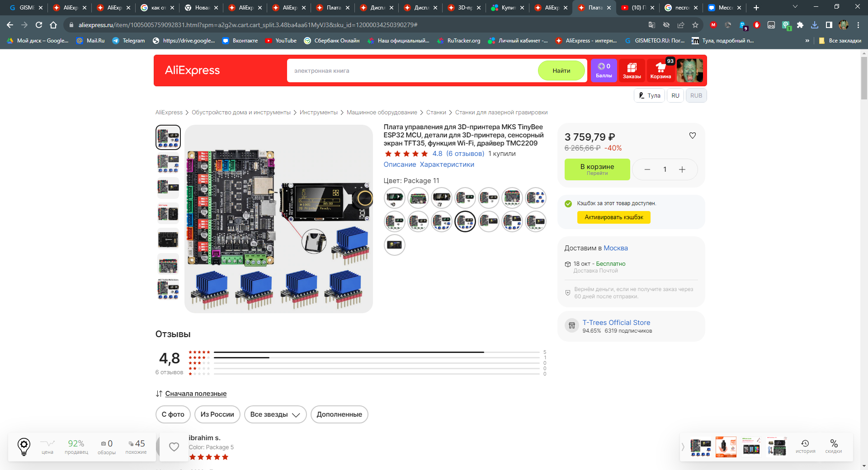Screen dimensions: 868x470
Task: Open the Корзина cart icon
Action: [x=660, y=70]
